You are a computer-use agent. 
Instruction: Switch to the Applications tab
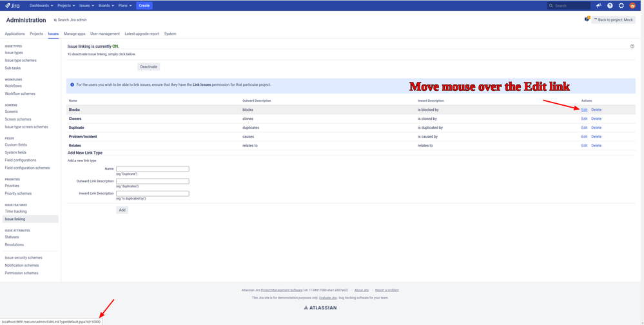[15, 34]
